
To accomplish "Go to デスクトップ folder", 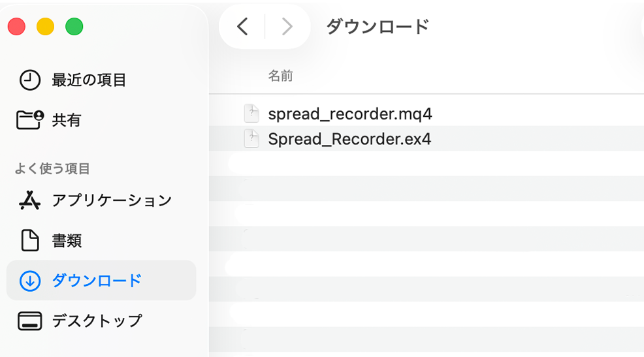I will pos(97,321).
